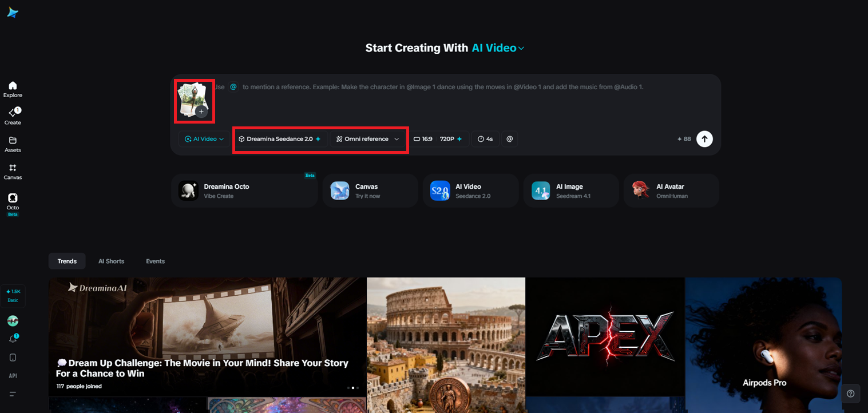Click the 4.1 AI Image card icon
This screenshot has height=413, width=868.
(x=541, y=190)
